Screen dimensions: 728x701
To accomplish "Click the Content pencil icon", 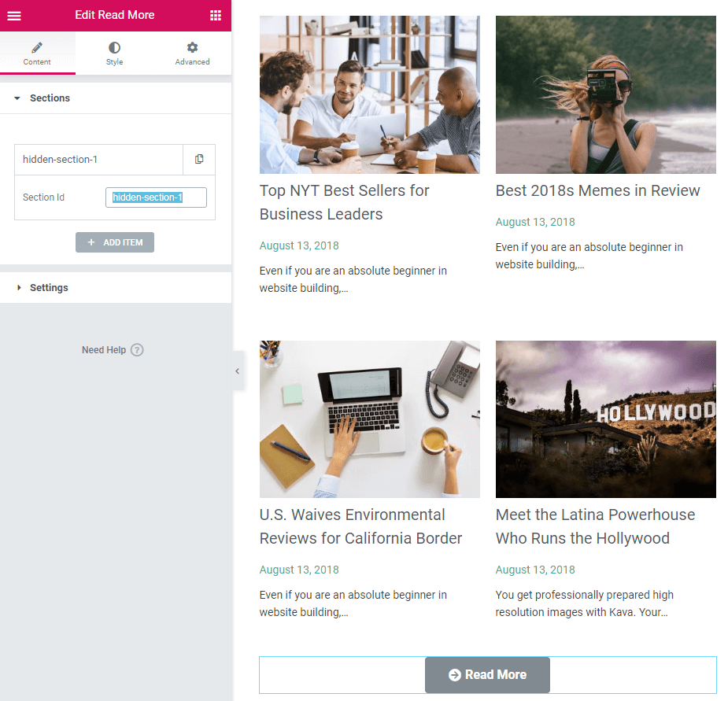I will click(x=37, y=47).
